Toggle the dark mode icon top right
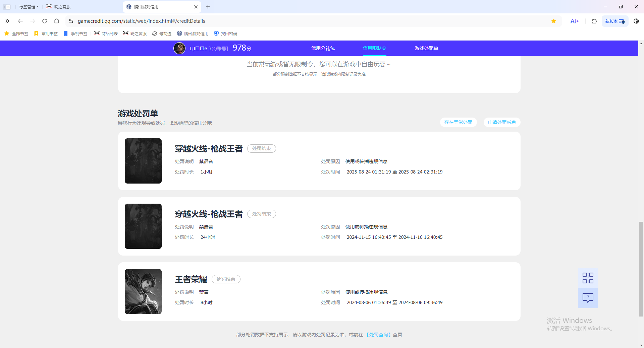 tap(636, 21)
